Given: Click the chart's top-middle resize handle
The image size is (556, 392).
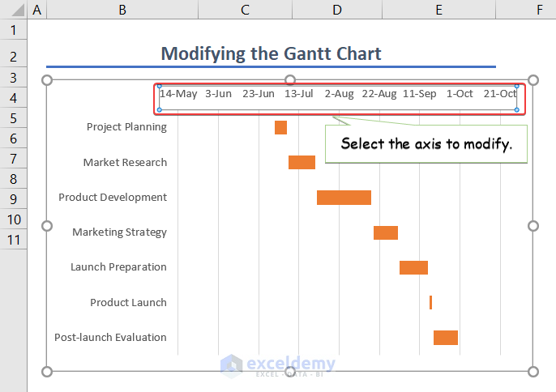Looking at the screenshot, I should pyautogui.click(x=290, y=80).
